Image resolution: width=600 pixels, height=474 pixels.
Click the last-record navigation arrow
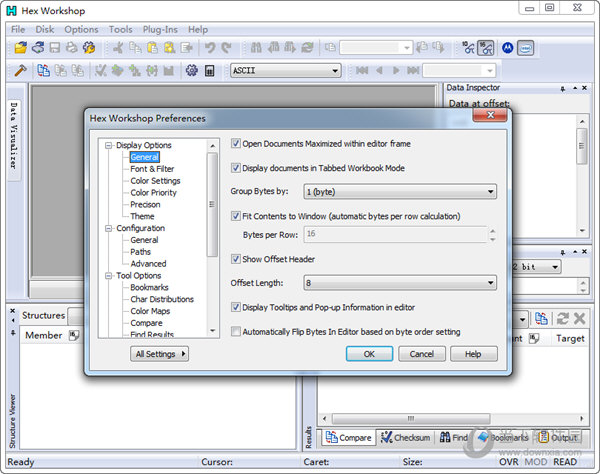tap(413, 70)
